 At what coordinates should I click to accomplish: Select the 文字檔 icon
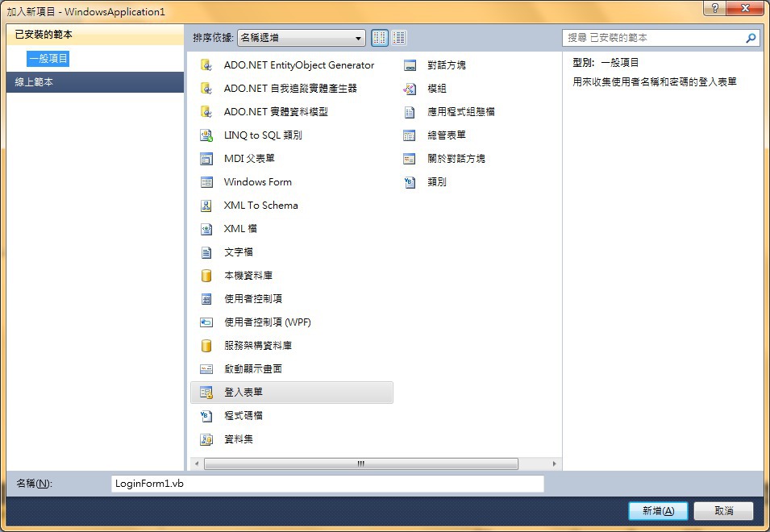click(x=206, y=252)
